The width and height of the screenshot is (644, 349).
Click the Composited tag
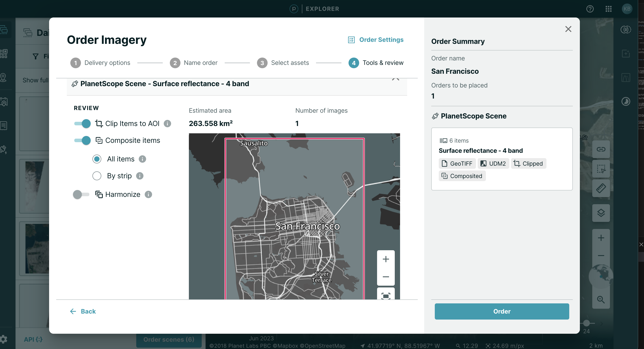point(462,176)
